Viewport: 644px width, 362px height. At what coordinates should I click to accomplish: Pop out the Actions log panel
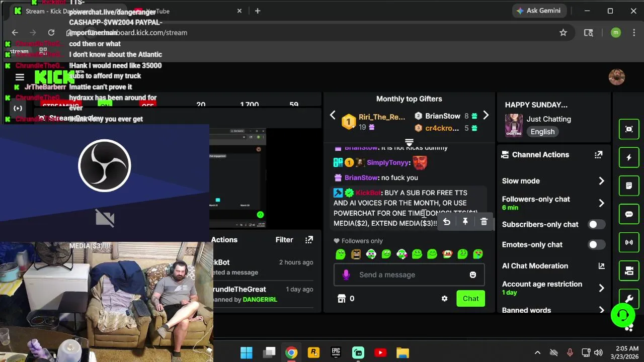tap(309, 240)
